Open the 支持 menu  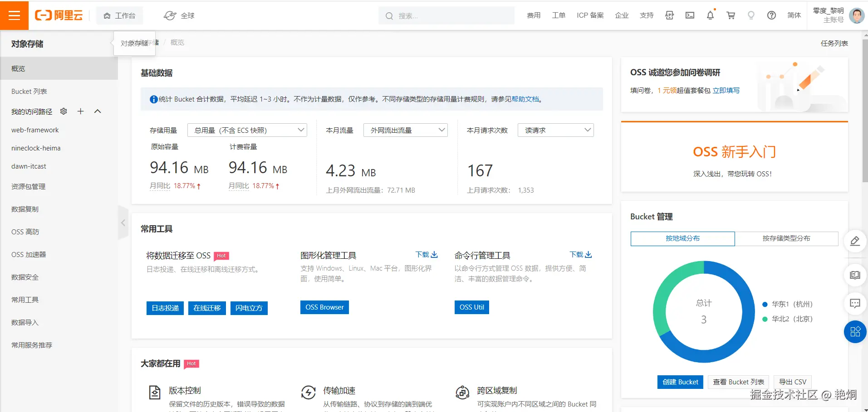point(647,15)
